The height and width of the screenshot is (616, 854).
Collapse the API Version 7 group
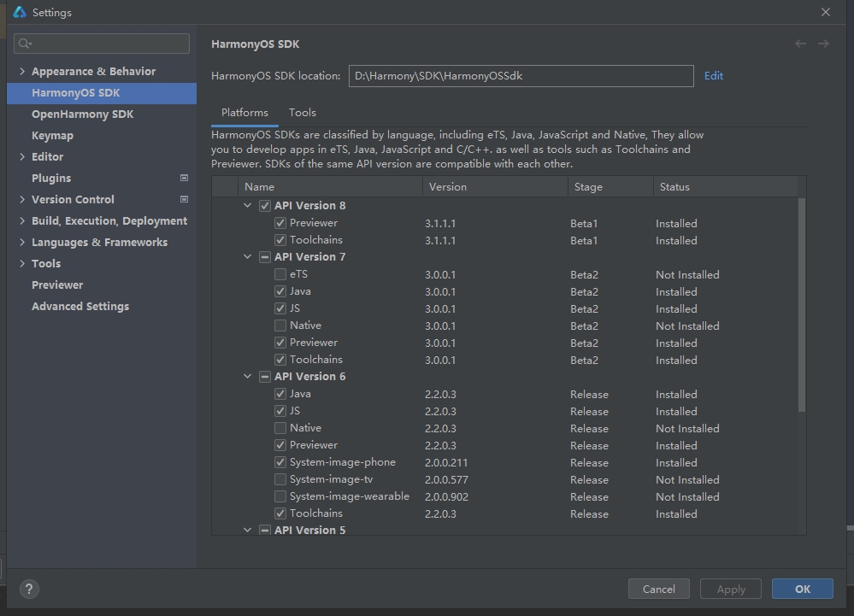tap(247, 256)
